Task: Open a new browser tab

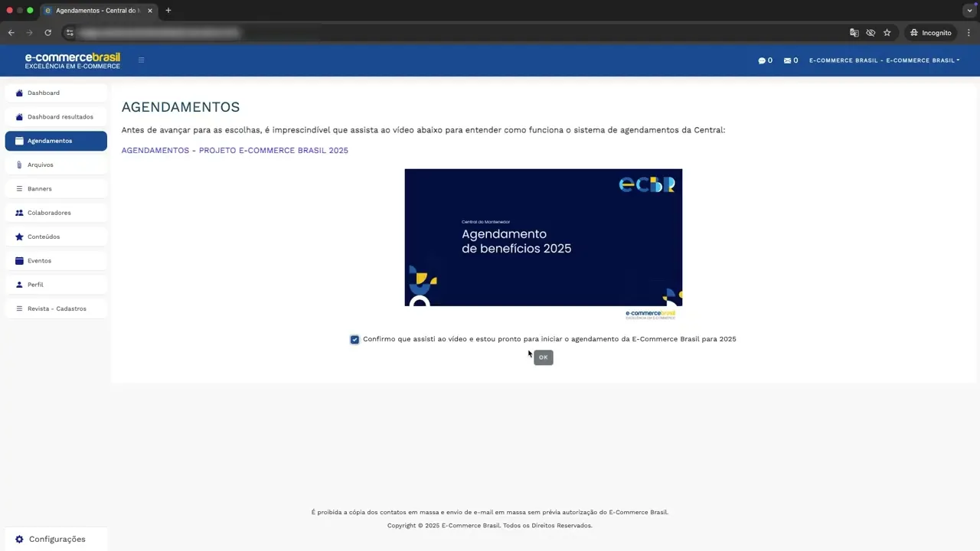Action: (x=168, y=11)
